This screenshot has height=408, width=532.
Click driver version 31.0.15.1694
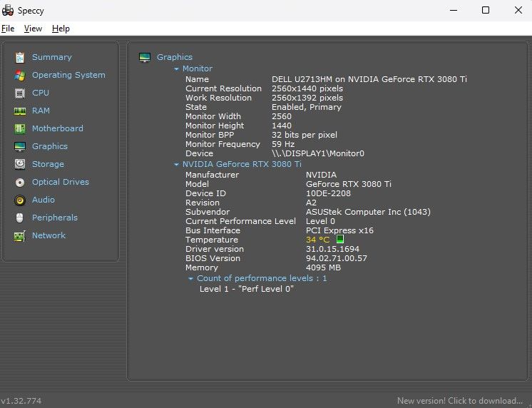(x=332, y=249)
